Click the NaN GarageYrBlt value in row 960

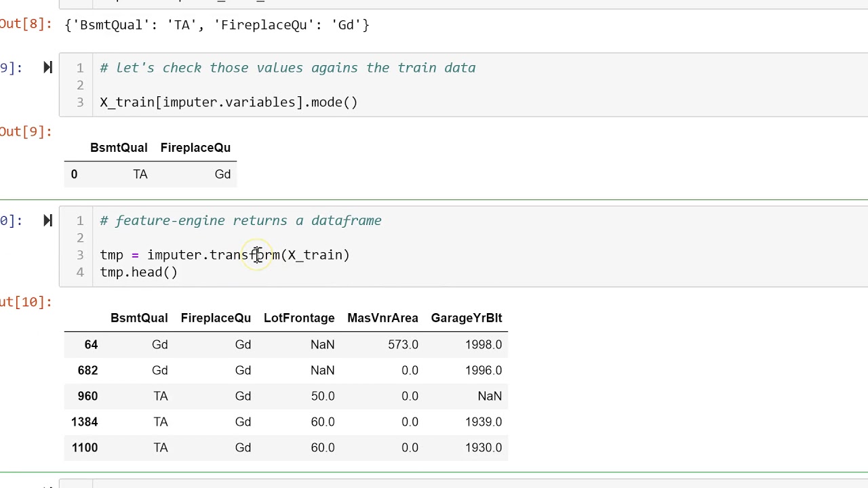[x=490, y=396]
